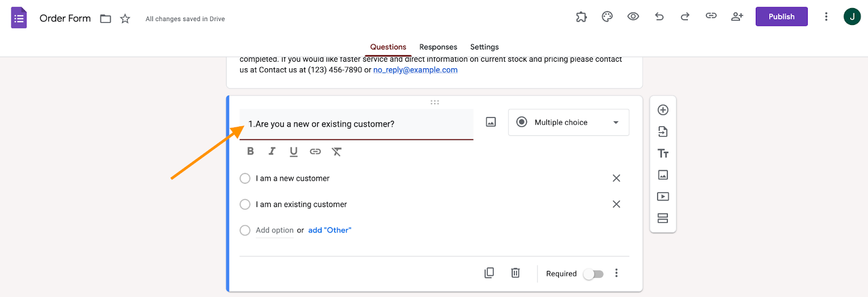
Task: Switch to the Settings tab
Action: coord(484,47)
